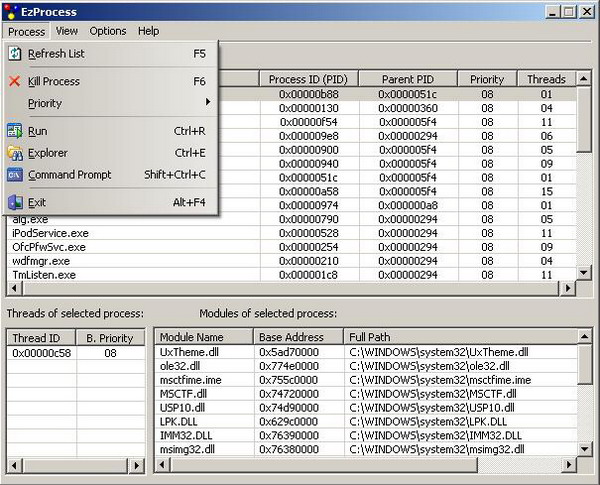The height and width of the screenshot is (485, 600).
Task: Select the alg.exe process row
Action: [292, 219]
